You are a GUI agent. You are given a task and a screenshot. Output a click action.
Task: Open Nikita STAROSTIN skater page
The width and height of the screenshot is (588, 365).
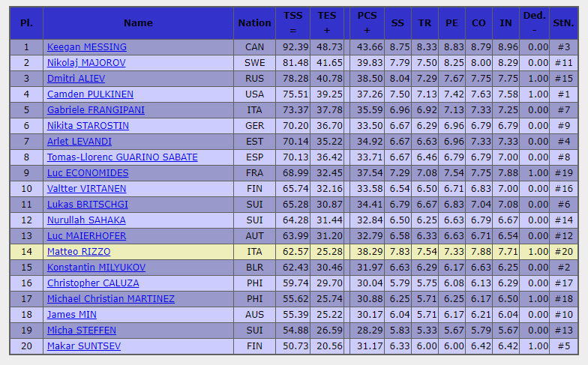coord(88,126)
